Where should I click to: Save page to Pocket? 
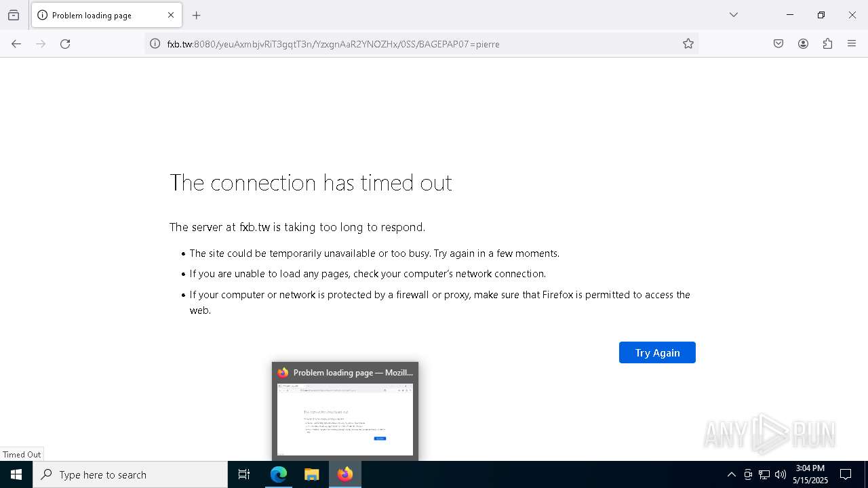pos(778,44)
